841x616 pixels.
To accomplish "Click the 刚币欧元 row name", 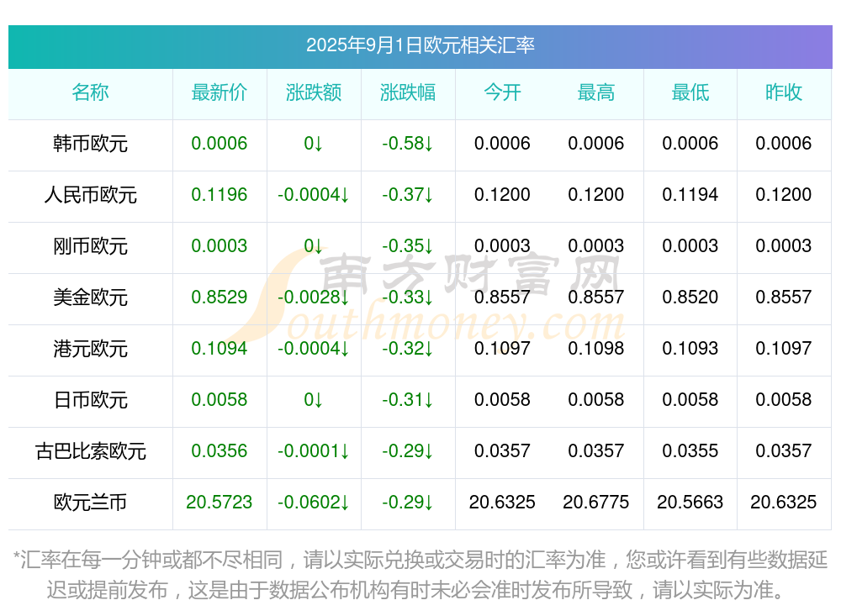I will pyautogui.click(x=90, y=246).
